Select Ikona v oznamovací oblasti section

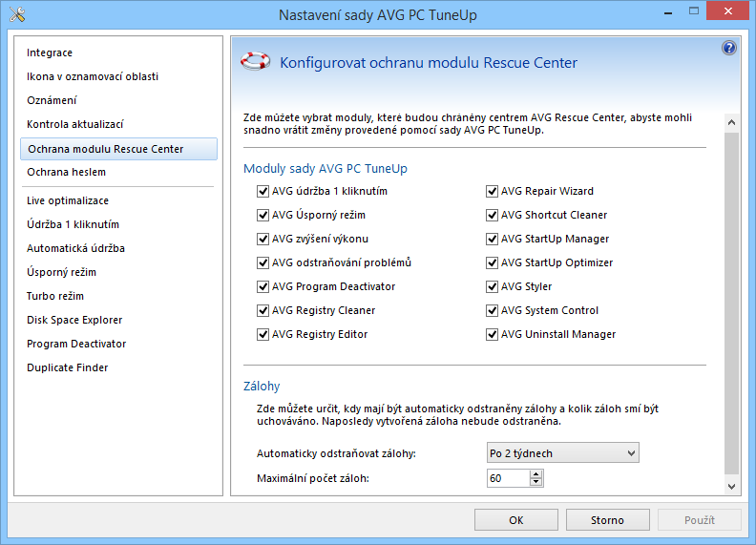tap(93, 76)
